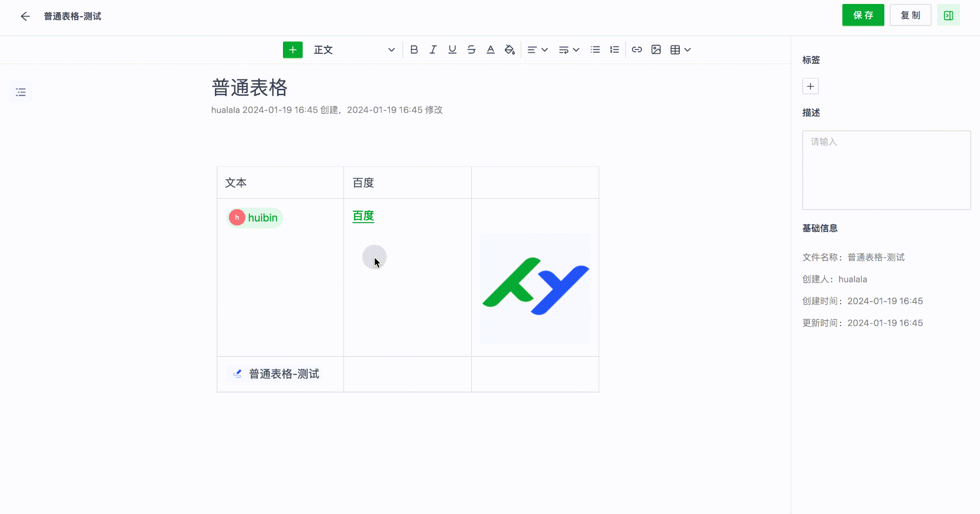Click the insert link icon
Screen dimensions: 980x514
(x=637, y=50)
